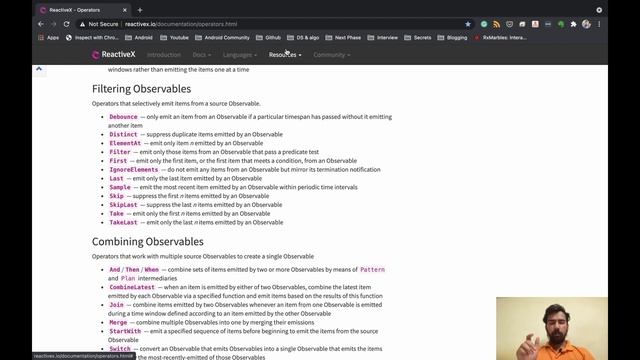Open the Take operator link
The width and height of the screenshot is (640, 360).
pos(116,213)
